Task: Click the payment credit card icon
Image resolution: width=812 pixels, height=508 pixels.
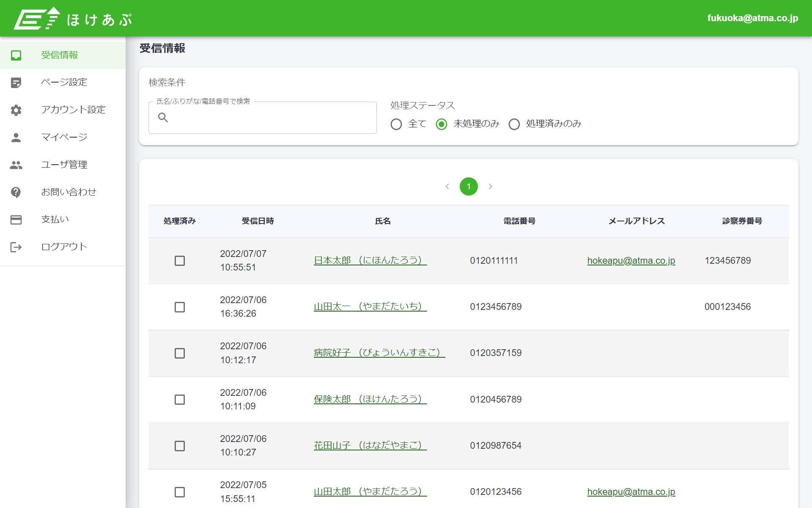Action: pyautogui.click(x=16, y=220)
